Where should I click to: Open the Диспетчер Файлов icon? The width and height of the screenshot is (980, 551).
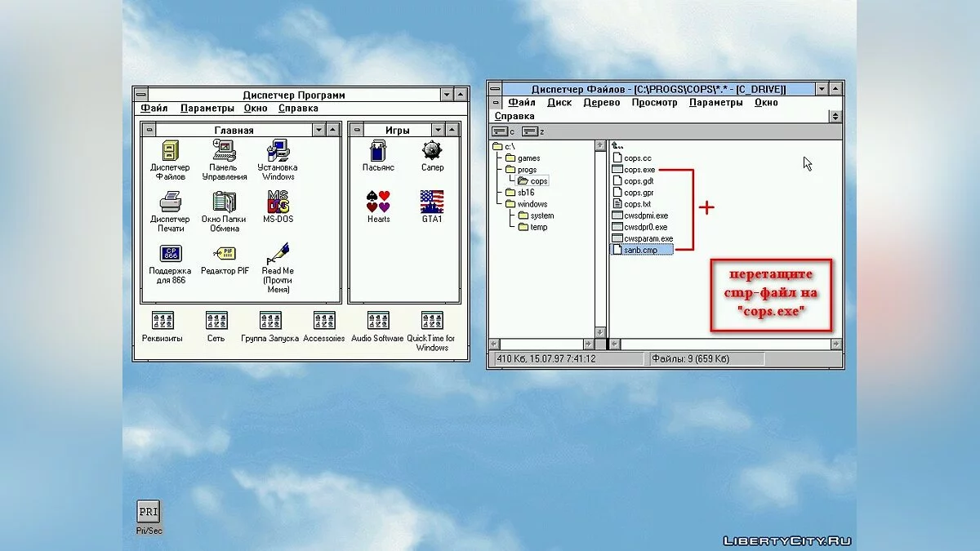(x=170, y=151)
